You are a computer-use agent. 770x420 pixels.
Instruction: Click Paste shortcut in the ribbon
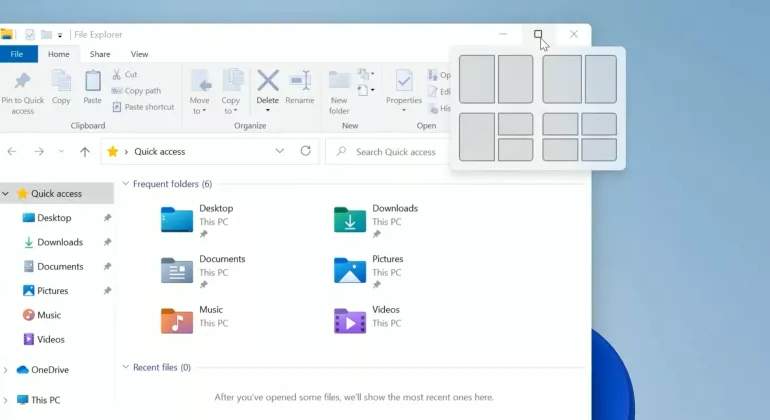pyautogui.click(x=143, y=107)
